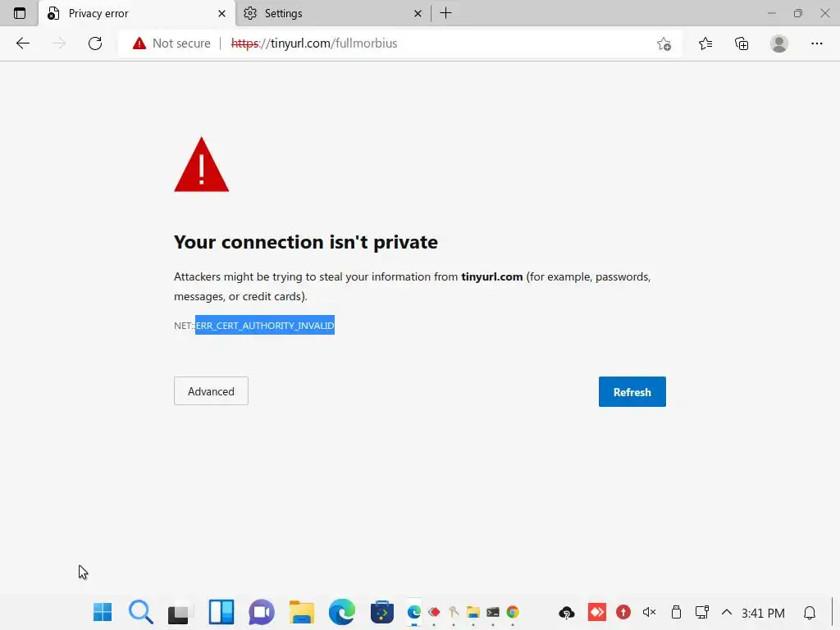Click the 'Your connection isn't private' heading
The height and width of the screenshot is (630, 840).
[306, 242]
